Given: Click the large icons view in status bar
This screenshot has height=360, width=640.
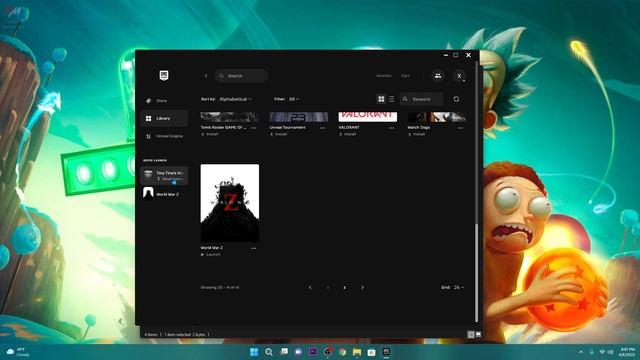Looking at the screenshot, I should (478, 334).
